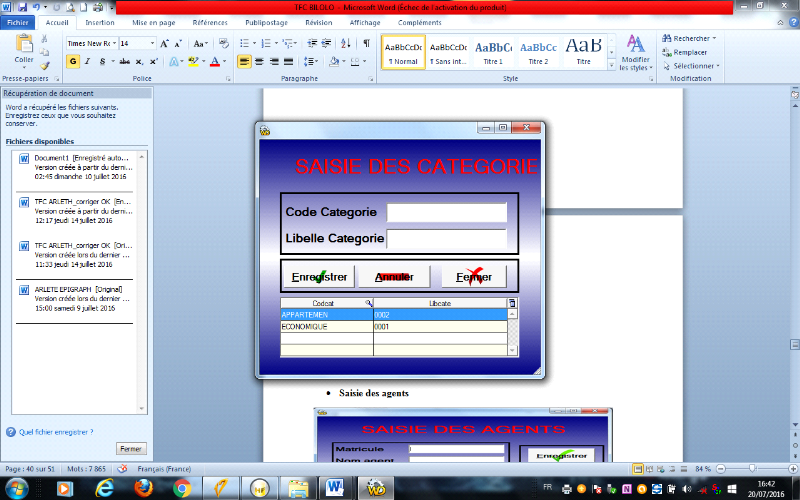Click the text highlight color button
Image resolution: width=800 pixels, height=500 pixels.
point(193,62)
